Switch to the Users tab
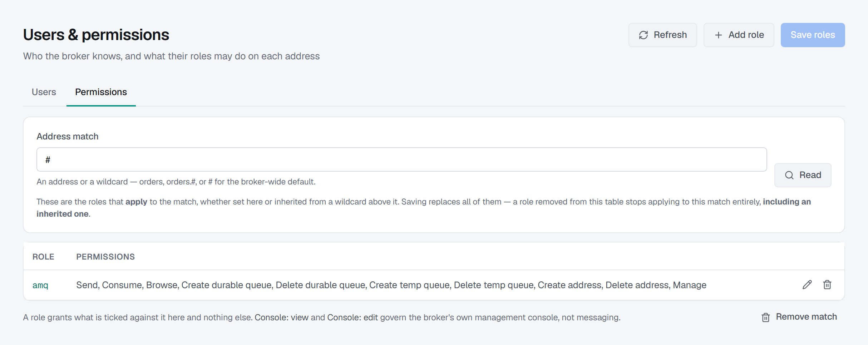This screenshot has height=345, width=868. [44, 92]
